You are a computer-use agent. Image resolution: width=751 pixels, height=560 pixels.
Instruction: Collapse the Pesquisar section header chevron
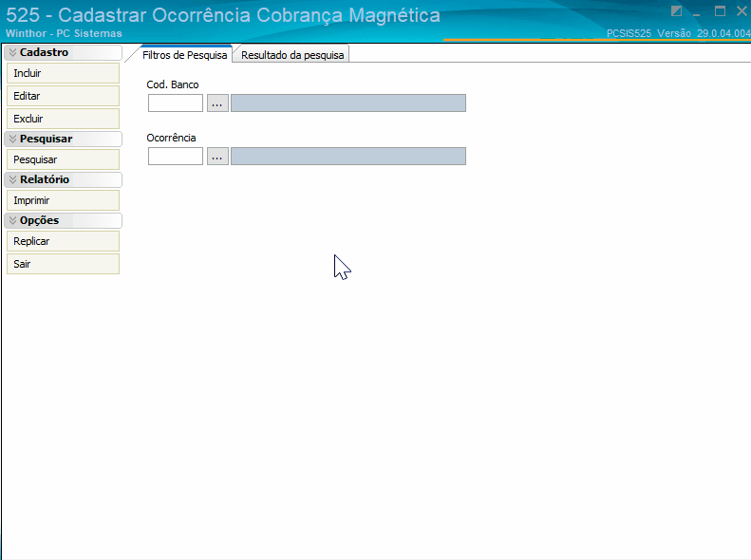pos(13,139)
